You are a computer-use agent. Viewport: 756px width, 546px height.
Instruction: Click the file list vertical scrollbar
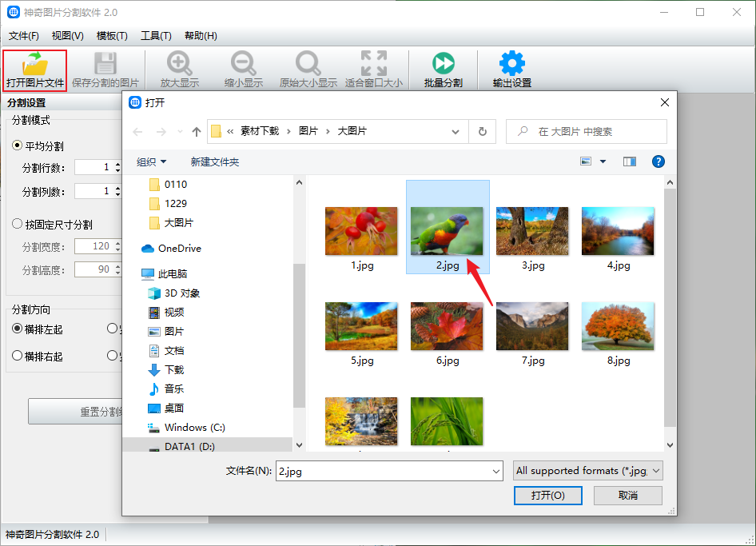coord(670,304)
